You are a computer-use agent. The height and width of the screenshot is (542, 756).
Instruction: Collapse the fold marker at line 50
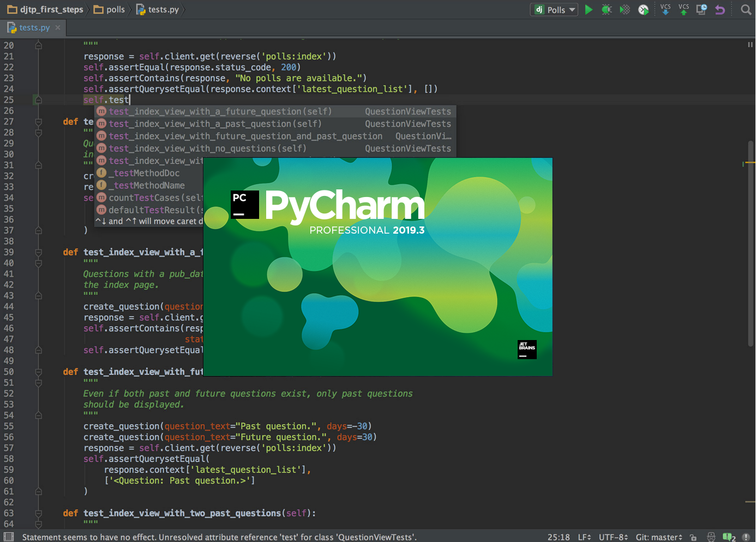(38, 372)
